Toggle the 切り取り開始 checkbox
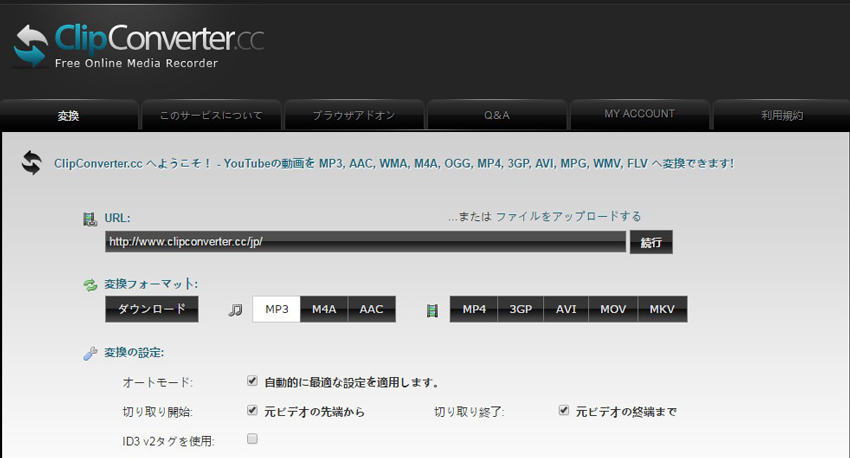This screenshot has height=458, width=850. [x=252, y=410]
